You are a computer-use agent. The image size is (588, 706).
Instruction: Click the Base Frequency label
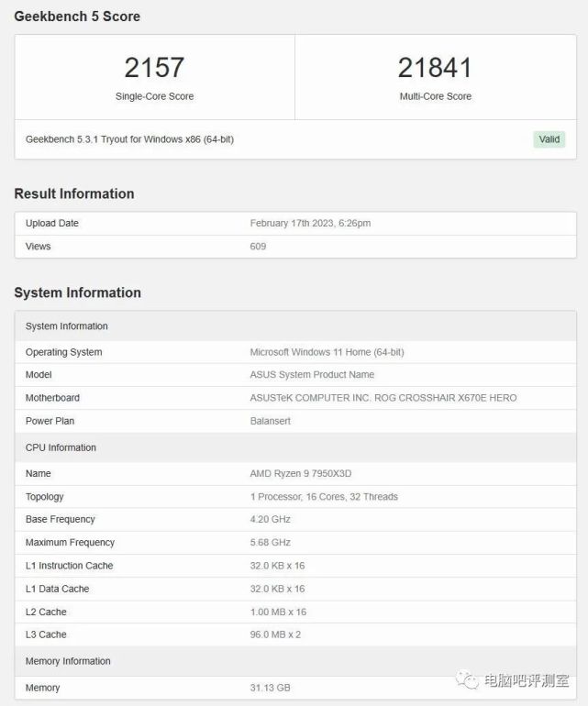tap(61, 519)
